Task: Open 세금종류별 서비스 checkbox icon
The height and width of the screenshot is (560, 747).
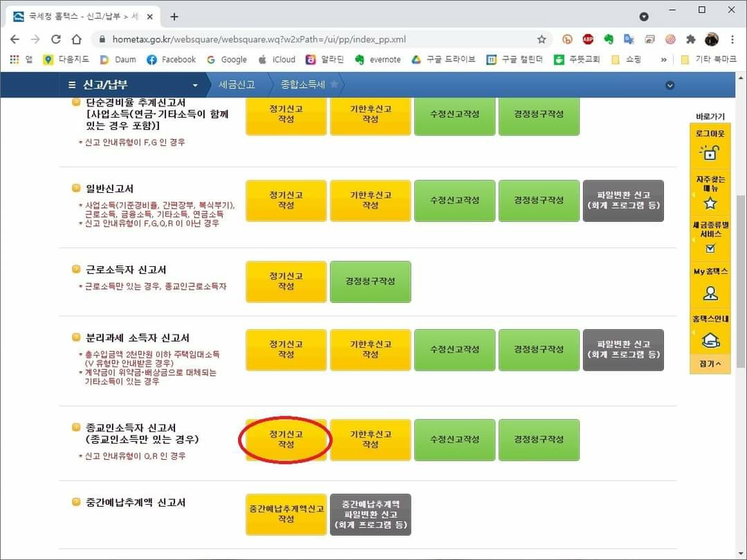Action: 710,249
